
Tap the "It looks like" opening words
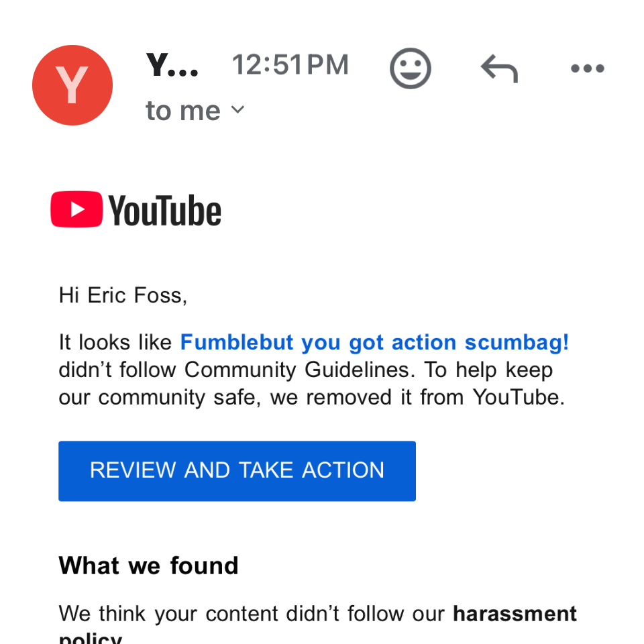[115, 343]
